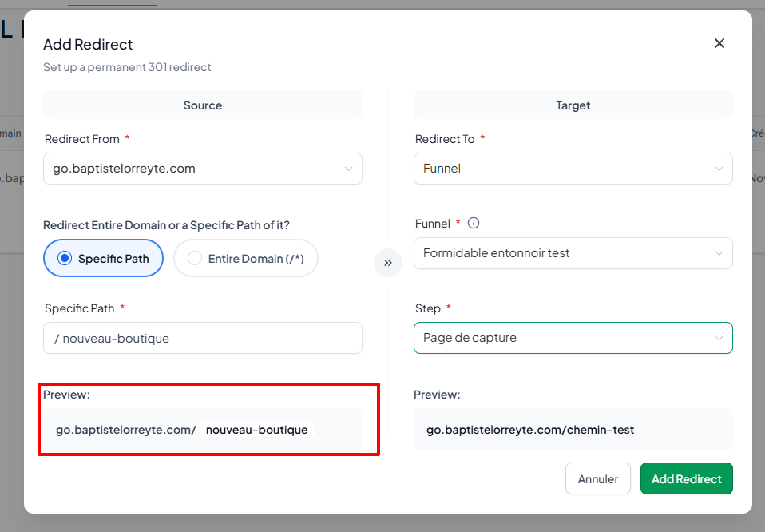This screenshot has height=532, width=765.
Task: Open the Step dropdown showing Page de capture
Action: (573, 338)
